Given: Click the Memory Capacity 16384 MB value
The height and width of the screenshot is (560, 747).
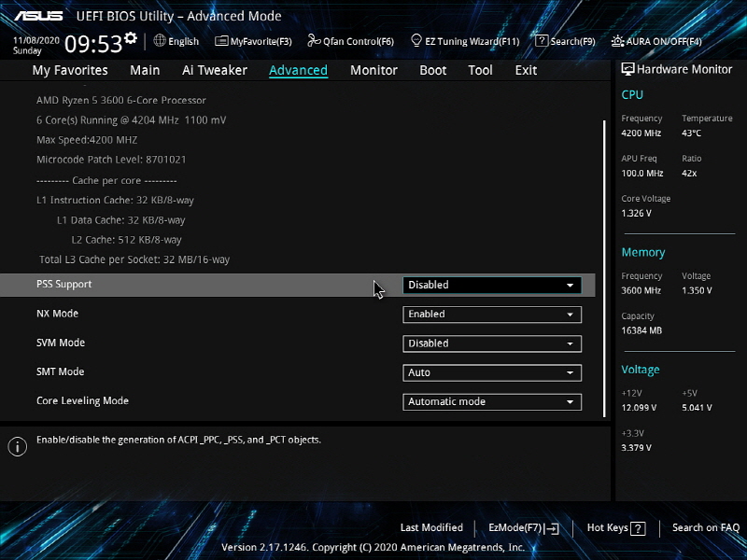Looking at the screenshot, I should click(641, 330).
